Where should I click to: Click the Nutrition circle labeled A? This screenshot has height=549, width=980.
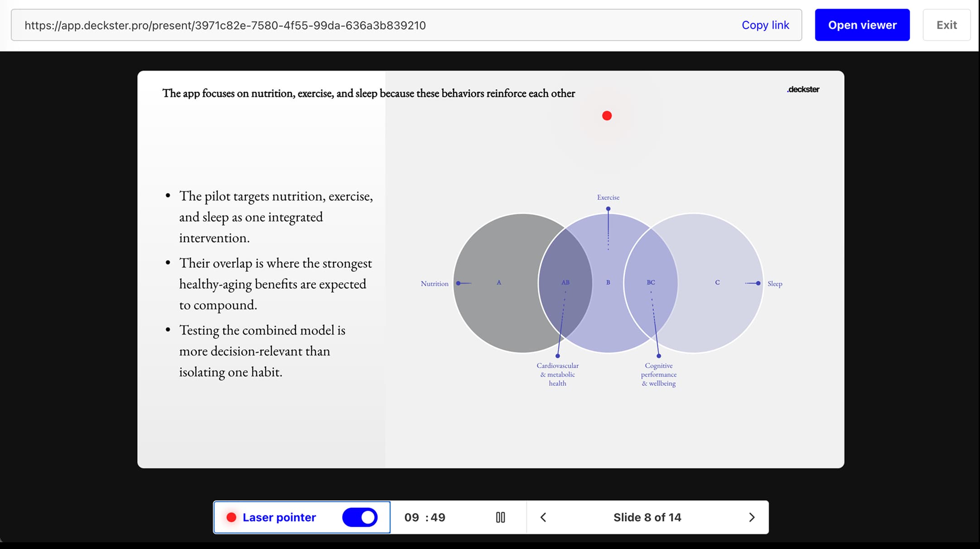[498, 283]
